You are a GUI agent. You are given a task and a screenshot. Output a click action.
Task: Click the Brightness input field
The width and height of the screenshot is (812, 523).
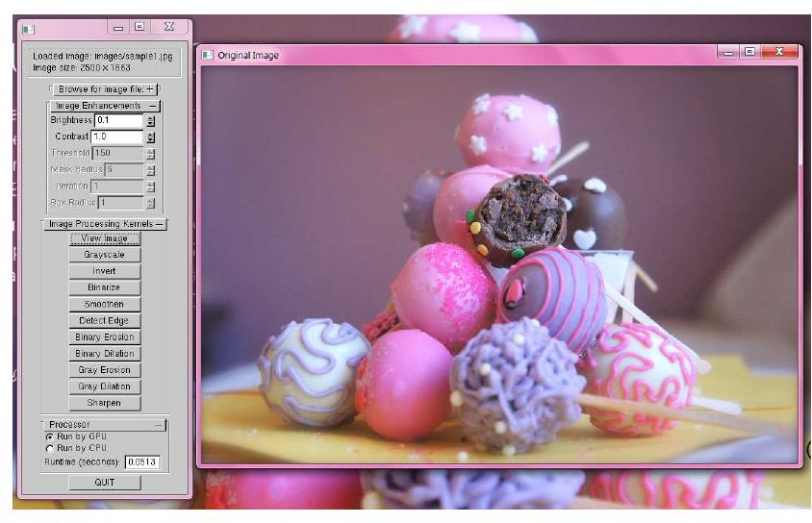coord(118,120)
